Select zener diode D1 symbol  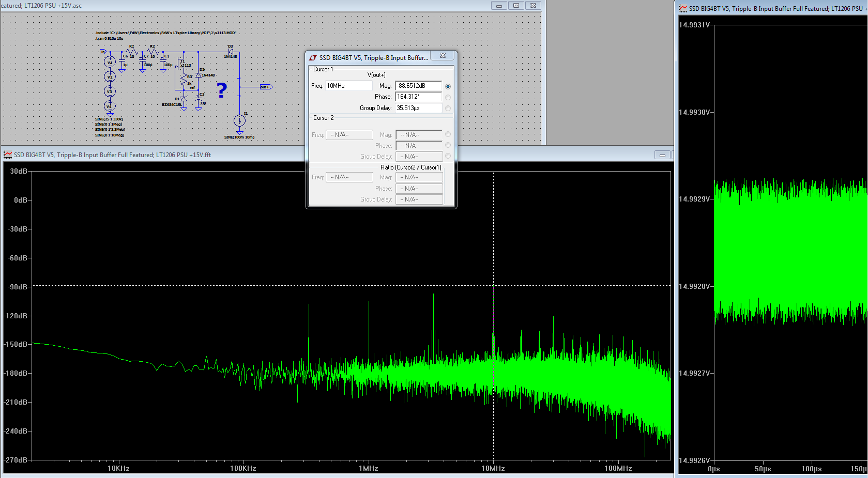click(184, 99)
